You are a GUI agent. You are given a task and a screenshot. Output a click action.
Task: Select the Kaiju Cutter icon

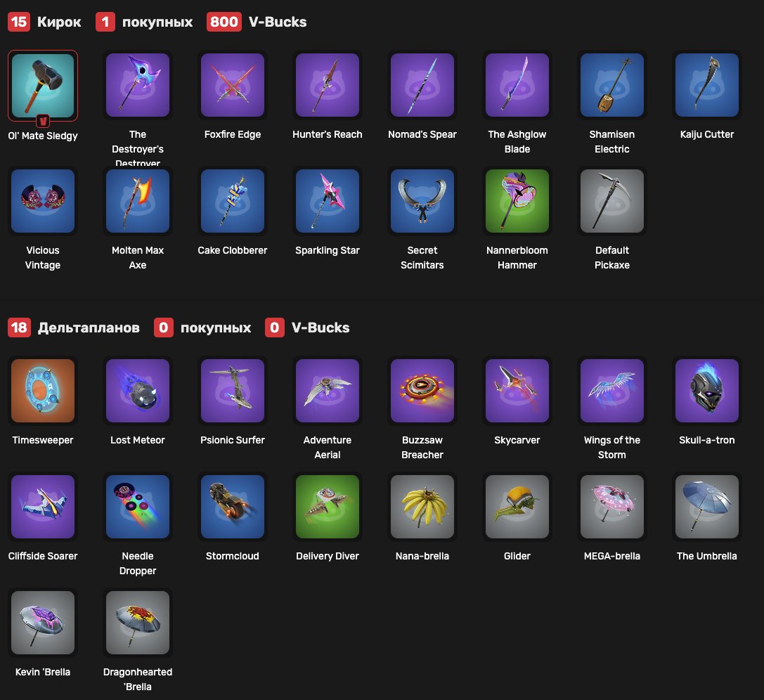707,85
